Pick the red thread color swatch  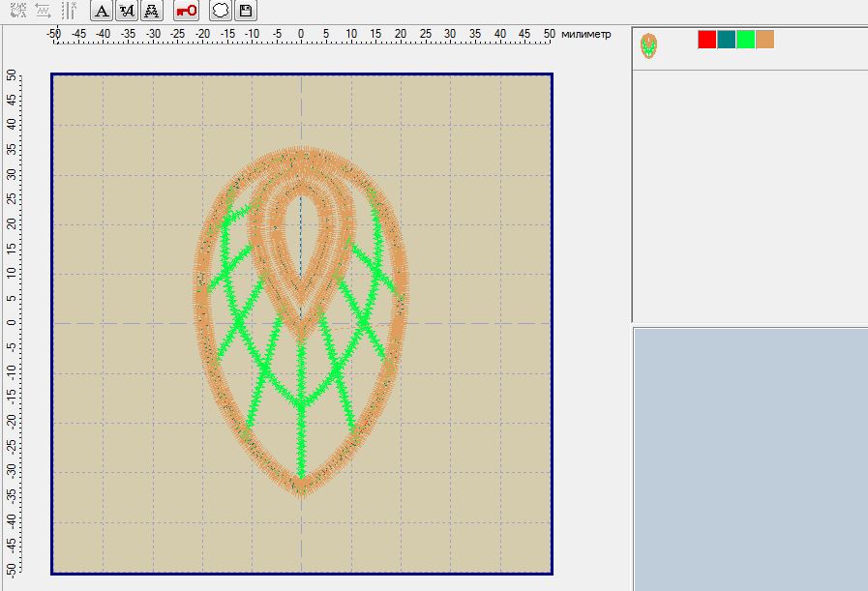click(707, 40)
